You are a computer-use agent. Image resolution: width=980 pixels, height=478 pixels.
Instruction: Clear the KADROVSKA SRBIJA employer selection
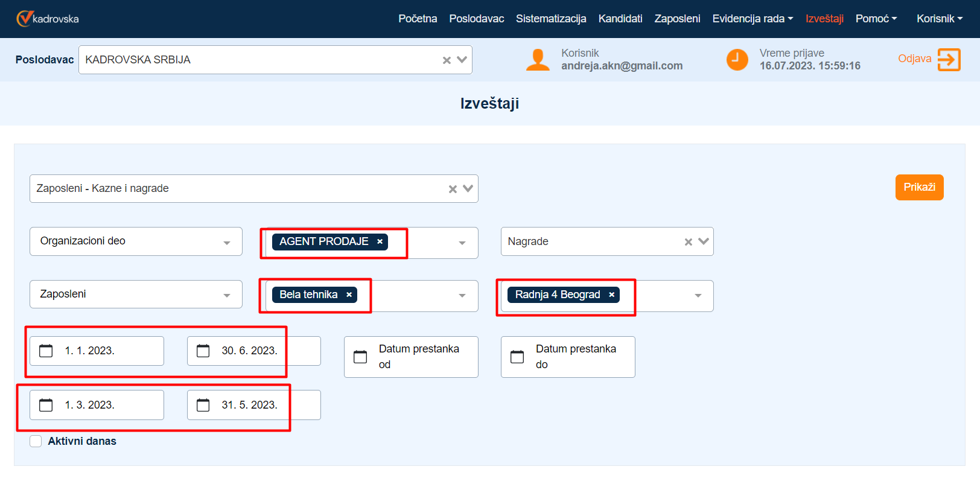click(447, 60)
